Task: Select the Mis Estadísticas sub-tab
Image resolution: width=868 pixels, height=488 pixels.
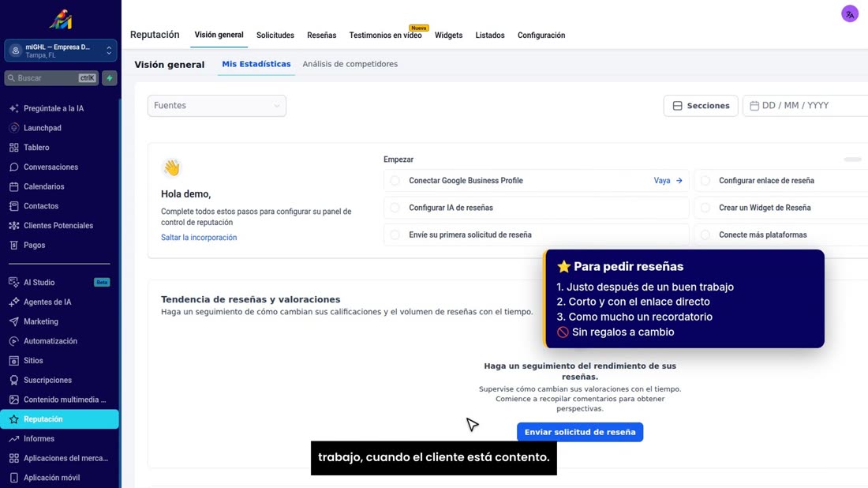Action: pos(256,64)
